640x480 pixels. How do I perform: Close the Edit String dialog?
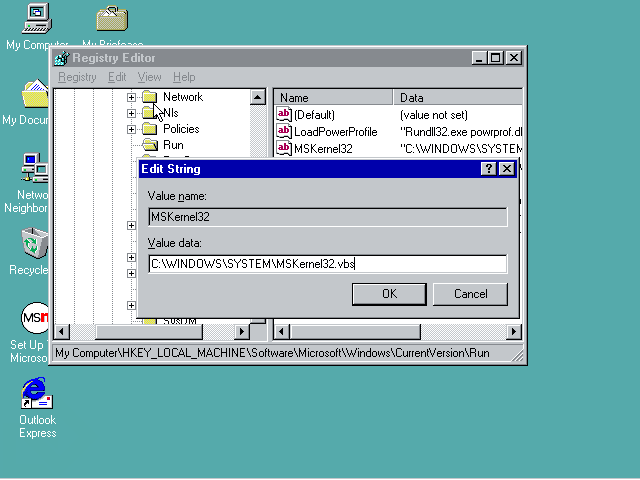tap(507, 169)
